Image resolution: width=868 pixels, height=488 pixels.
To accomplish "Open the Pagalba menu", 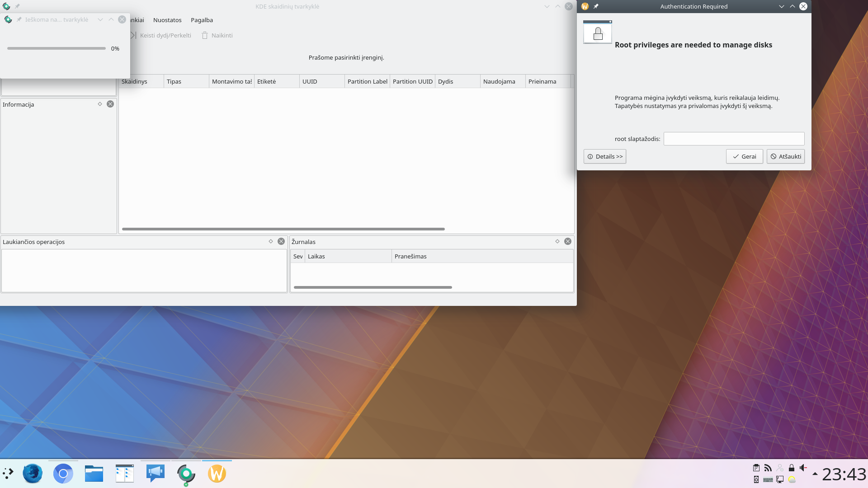I will point(202,20).
